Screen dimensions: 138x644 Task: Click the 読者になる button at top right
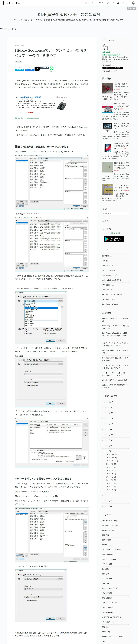[131, 8]
